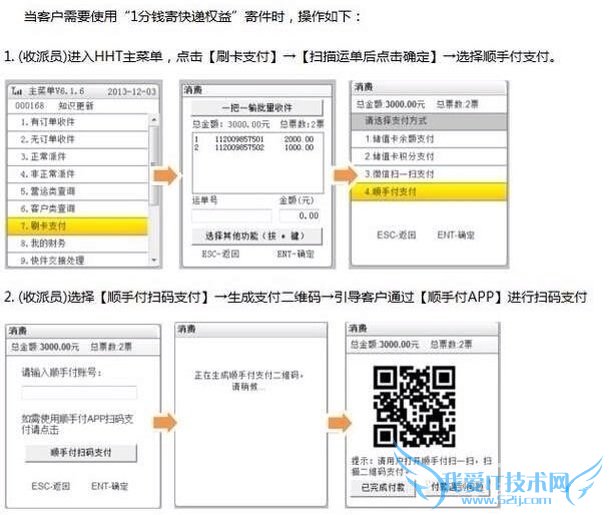Viewport: 609px width, 515px height.
Task: Click 付款遇到问题 button
Action: click(458, 487)
